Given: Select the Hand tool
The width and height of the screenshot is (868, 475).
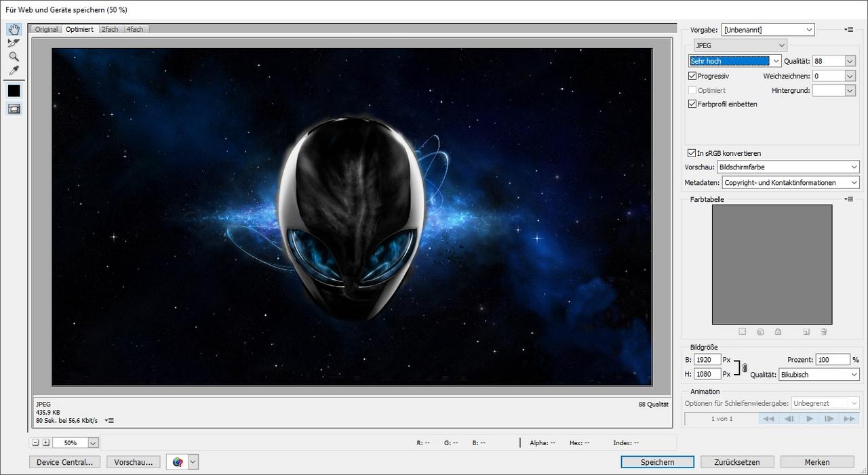Looking at the screenshot, I should [14, 29].
